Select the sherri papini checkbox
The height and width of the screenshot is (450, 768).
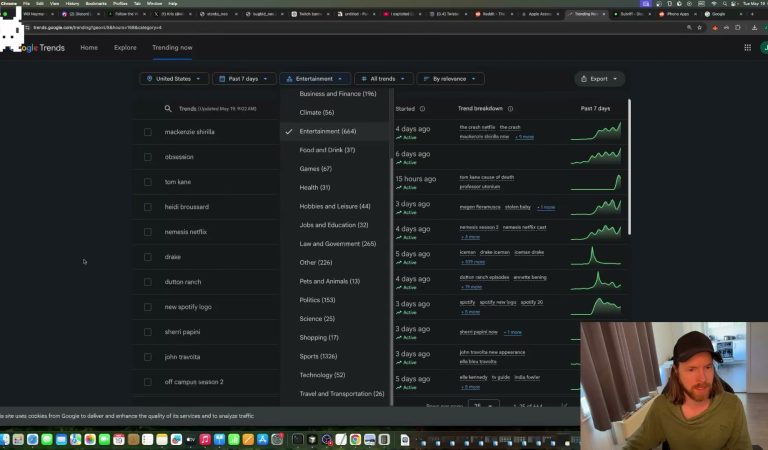147,332
